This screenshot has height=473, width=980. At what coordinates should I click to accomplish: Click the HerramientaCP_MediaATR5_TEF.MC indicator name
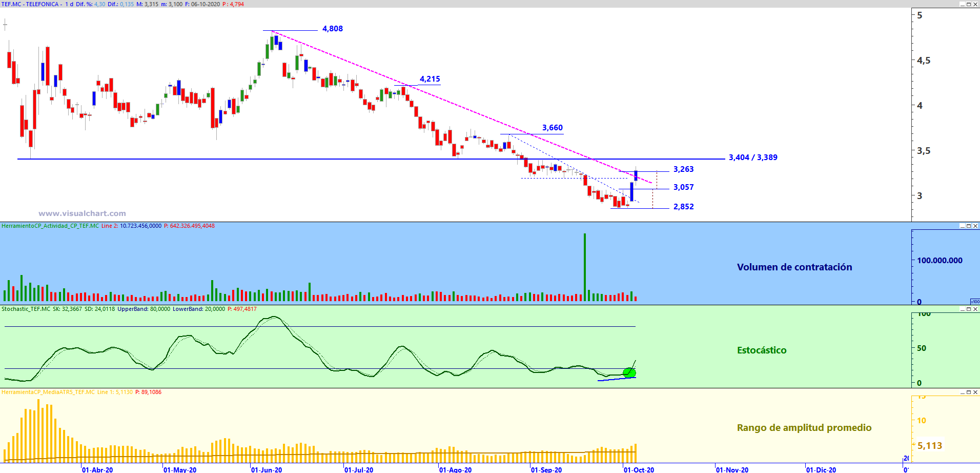tap(48, 392)
